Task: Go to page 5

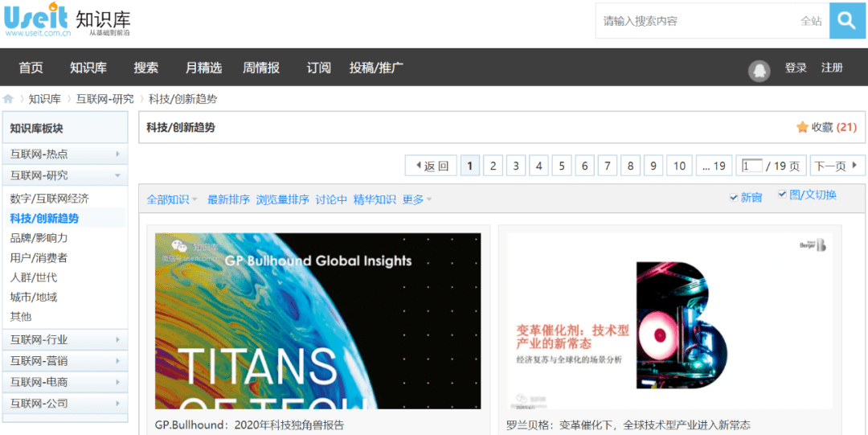Action: tap(561, 166)
